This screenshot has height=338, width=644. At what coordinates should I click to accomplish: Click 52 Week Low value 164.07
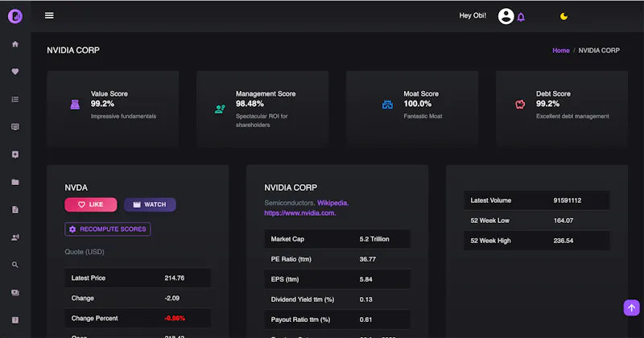coord(563,221)
